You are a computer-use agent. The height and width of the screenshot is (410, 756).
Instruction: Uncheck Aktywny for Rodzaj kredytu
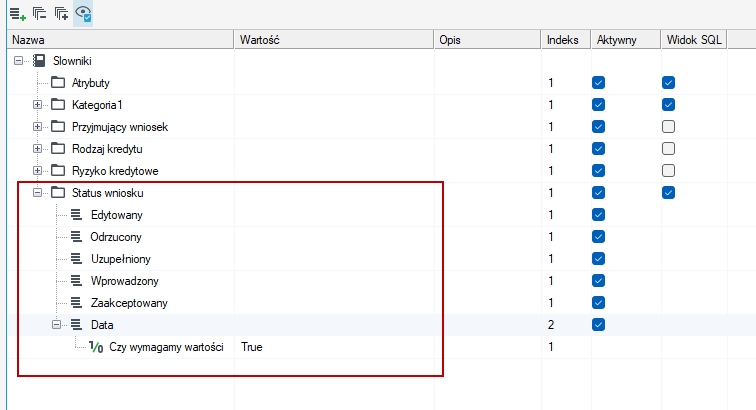[x=598, y=149]
